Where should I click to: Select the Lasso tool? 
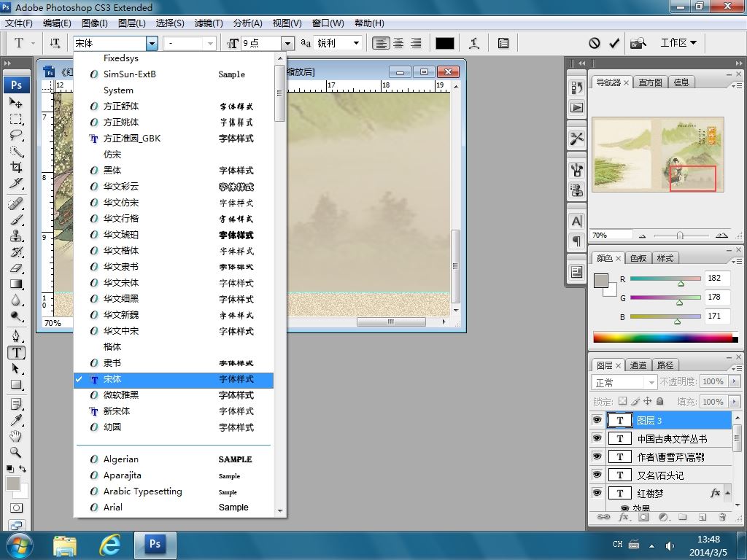click(x=16, y=135)
